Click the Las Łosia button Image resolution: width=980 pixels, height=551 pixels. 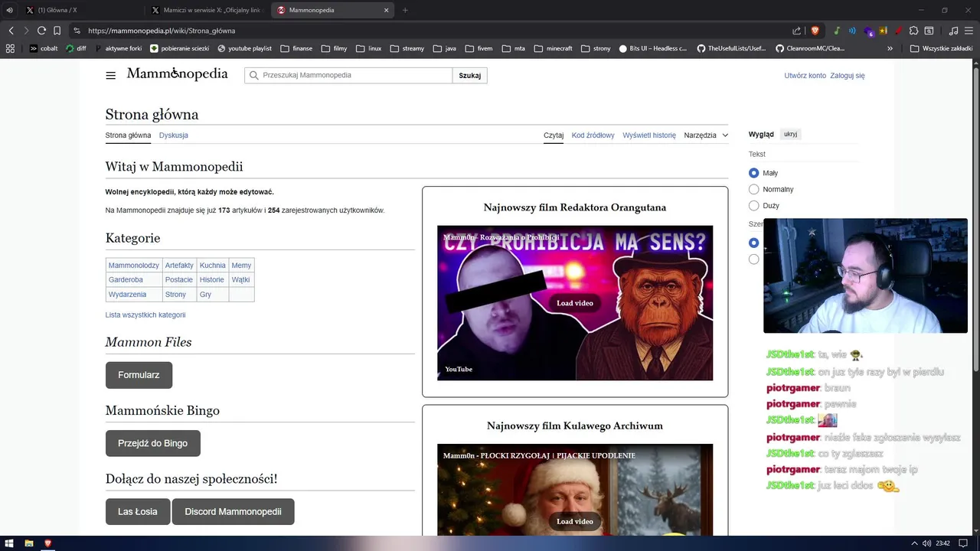pyautogui.click(x=138, y=512)
